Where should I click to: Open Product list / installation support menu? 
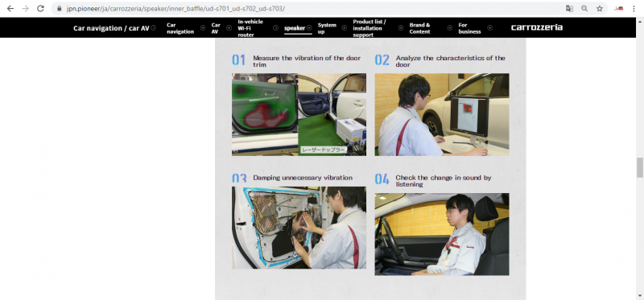(369, 28)
